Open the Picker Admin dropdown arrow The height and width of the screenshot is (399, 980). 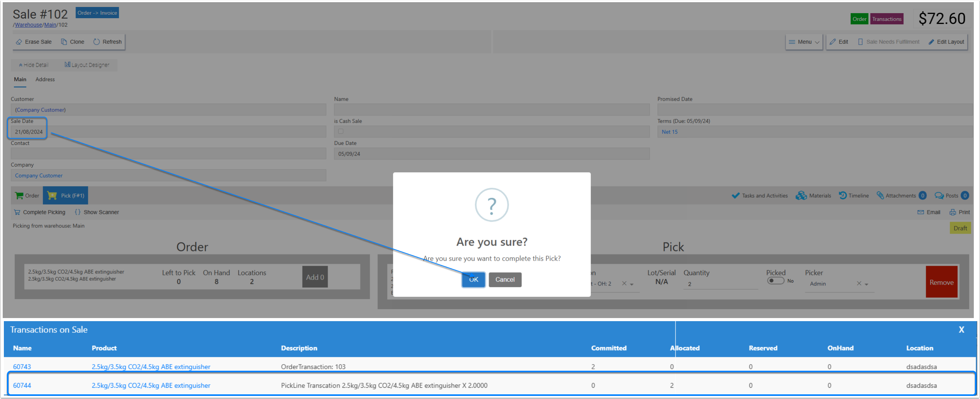click(x=866, y=284)
